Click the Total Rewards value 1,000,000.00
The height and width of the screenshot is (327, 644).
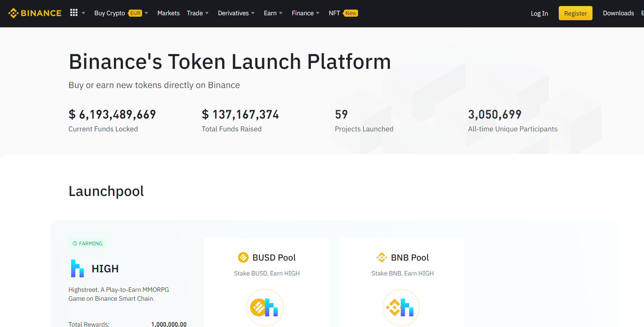(169, 324)
